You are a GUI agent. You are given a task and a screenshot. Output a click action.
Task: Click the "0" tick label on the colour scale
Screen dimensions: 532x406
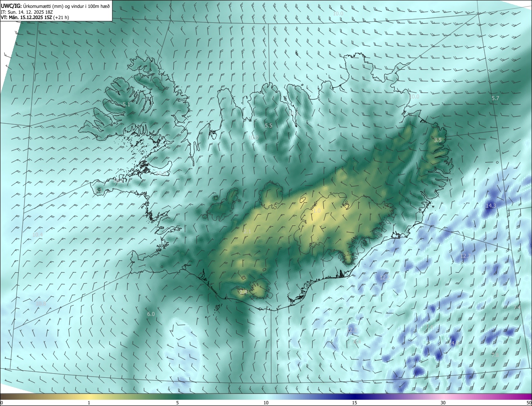[2, 403]
